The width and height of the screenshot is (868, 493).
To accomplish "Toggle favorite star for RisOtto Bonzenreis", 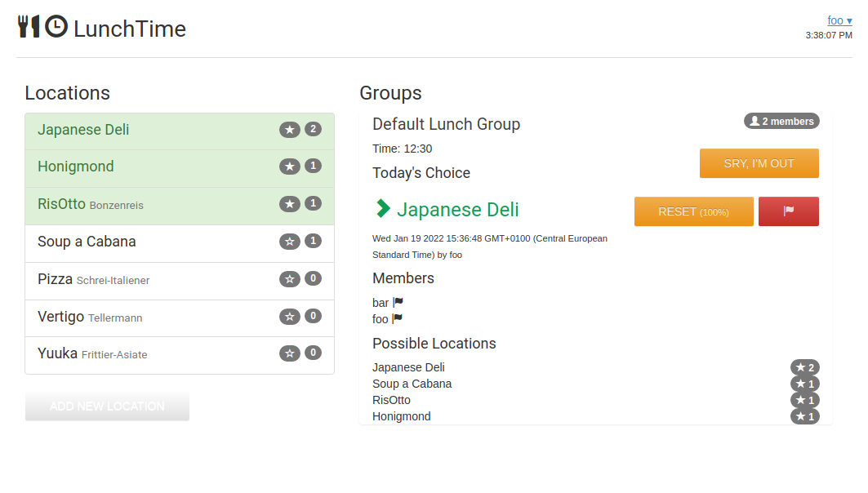I will coord(290,204).
